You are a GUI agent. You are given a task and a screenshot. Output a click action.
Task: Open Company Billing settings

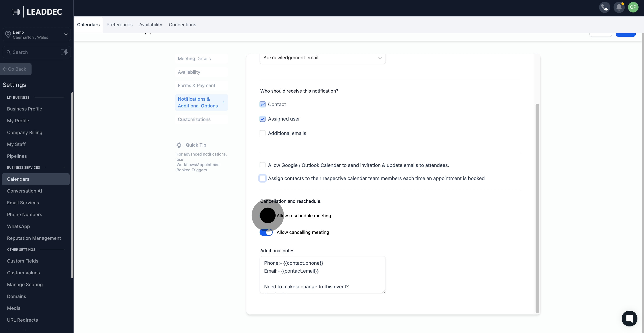25,133
